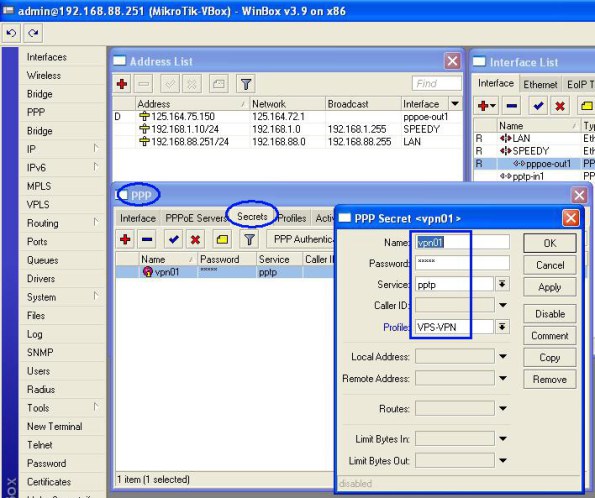This screenshot has height=498, width=595.
Task: Confirm PPP Secret with OK
Action: tap(549, 243)
